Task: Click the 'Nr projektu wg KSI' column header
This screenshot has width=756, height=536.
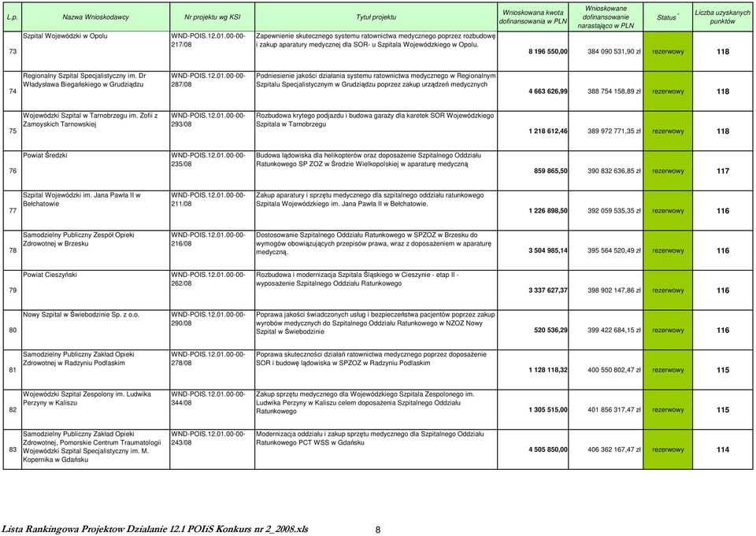Action: click(212, 17)
